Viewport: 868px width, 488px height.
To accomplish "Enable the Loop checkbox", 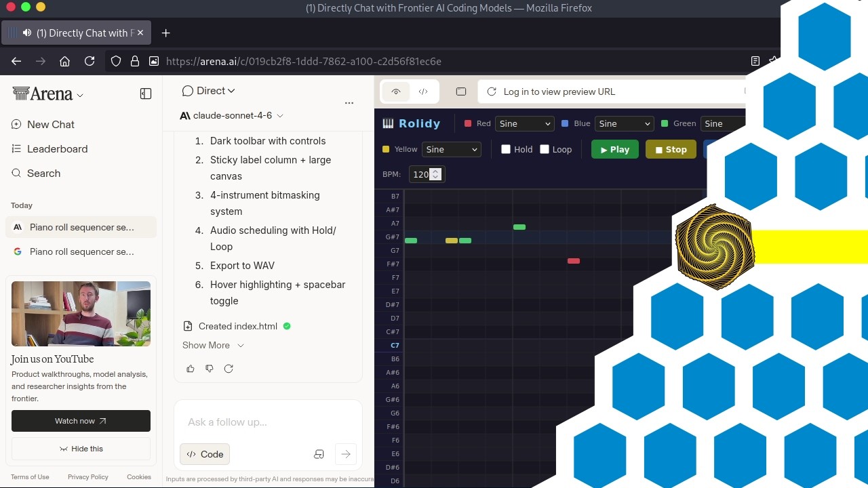I will (x=545, y=149).
